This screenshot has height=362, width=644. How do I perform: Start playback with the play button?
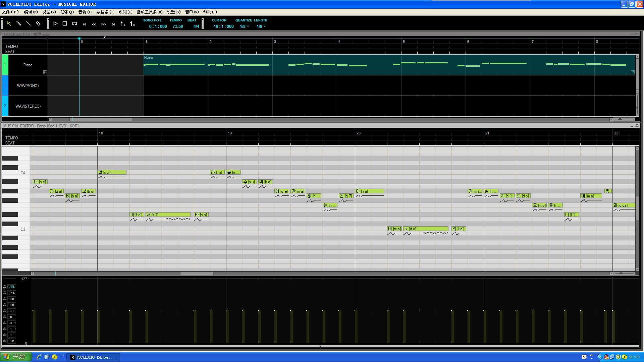tap(55, 23)
